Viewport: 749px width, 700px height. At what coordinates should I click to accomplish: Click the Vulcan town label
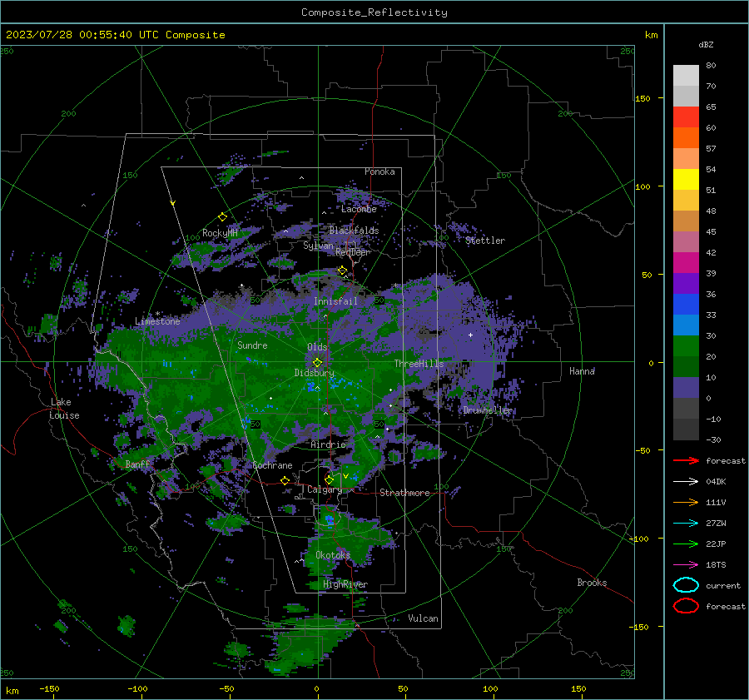424,618
